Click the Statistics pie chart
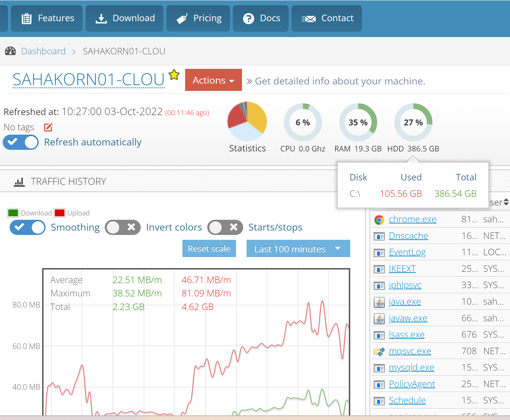 [x=247, y=121]
